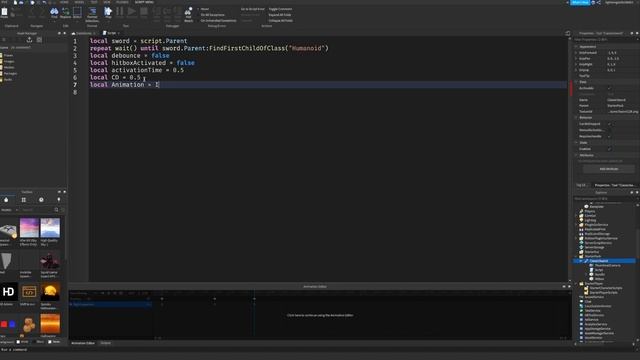640x360 pixels.
Task: Click Go to Script Error
Action: pyautogui.click(x=253, y=9)
